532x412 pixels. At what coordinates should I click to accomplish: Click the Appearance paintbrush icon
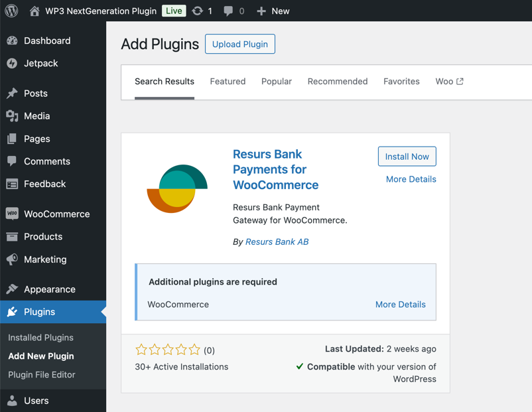point(12,289)
